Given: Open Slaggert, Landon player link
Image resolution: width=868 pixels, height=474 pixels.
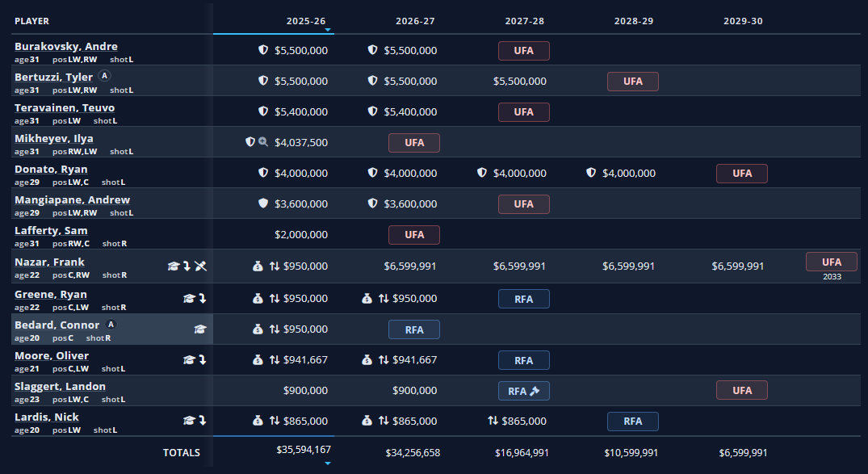Looking at the screenshot, I should [x=60, y=387].
